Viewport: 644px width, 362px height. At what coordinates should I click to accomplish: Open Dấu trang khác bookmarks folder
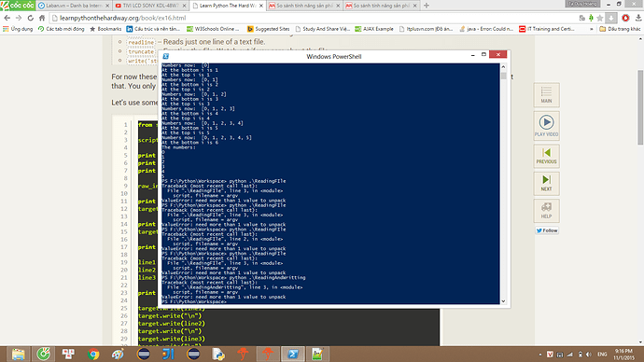pyautogui.click(x=620, y=29)
